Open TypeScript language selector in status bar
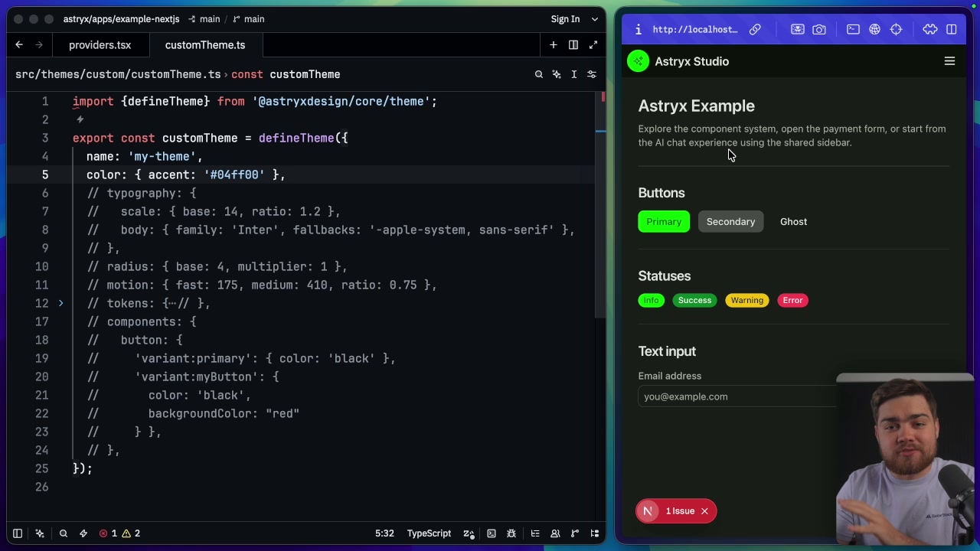Image resolution: width=980 pixels, height=551 pixels. (x=429, y=533)
